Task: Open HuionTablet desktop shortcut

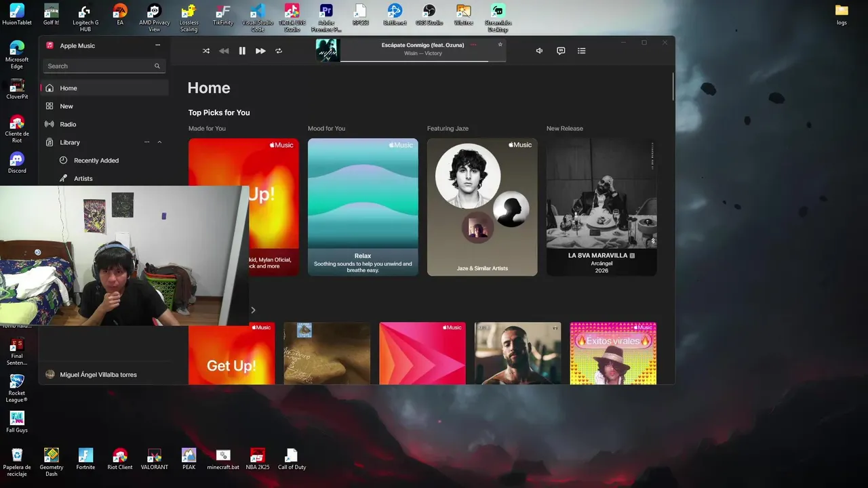Action: click(17, 14)
